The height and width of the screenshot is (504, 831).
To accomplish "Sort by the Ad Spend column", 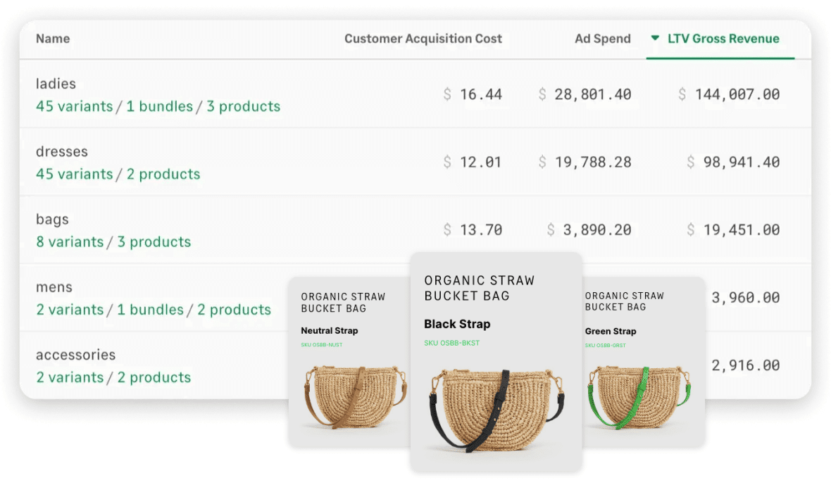I will (603, 39).
